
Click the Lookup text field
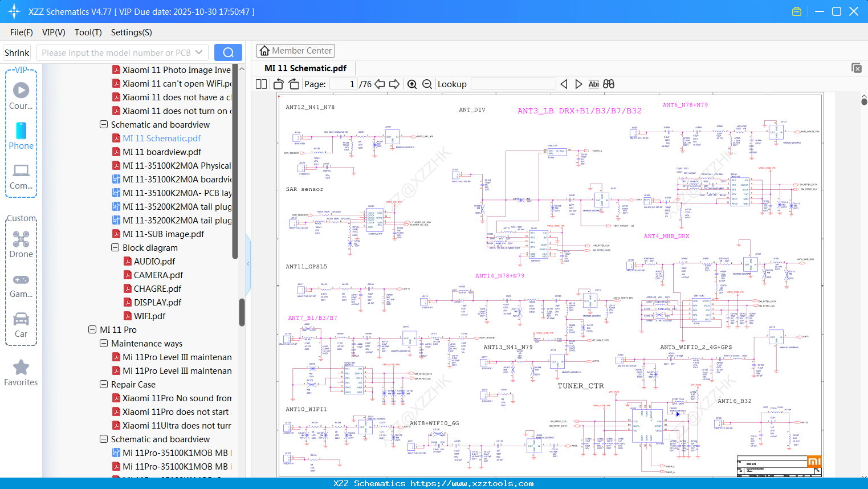pyautogui.click(x=513, y=84)
